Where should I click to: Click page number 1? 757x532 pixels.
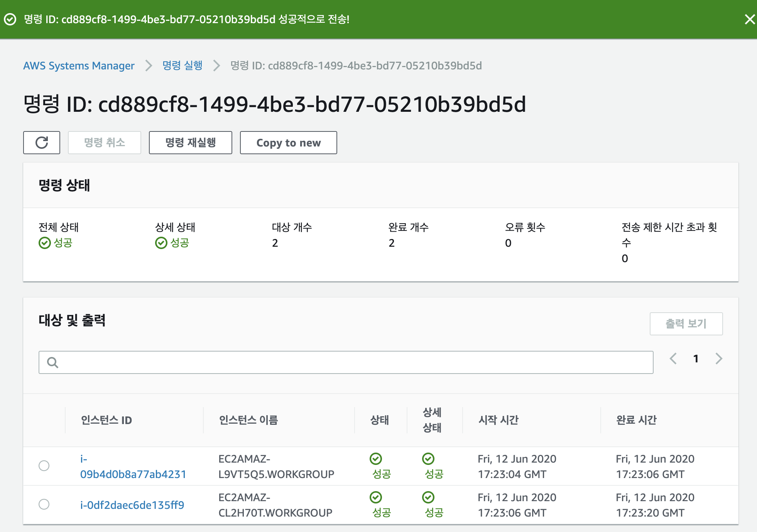tap(696, 359)
